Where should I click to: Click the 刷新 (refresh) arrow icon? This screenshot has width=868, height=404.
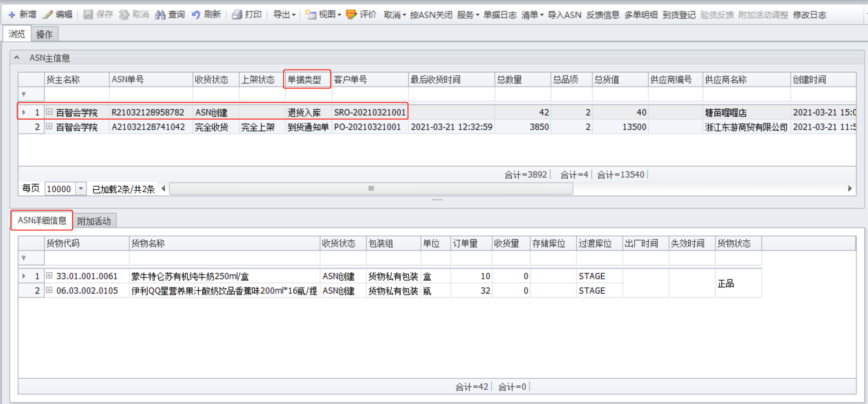196,15
